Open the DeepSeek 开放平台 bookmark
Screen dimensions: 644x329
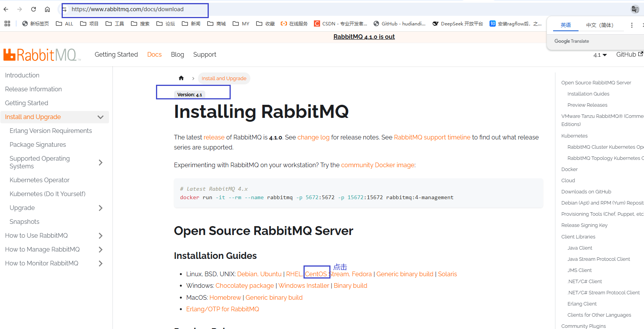pyautogui.click(x=458, y=23)
